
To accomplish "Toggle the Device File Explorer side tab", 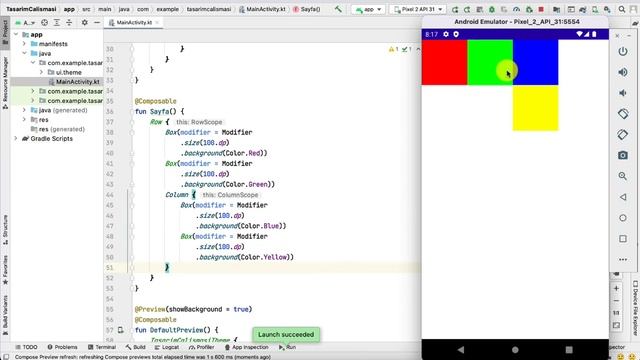I will pos(635,308).
